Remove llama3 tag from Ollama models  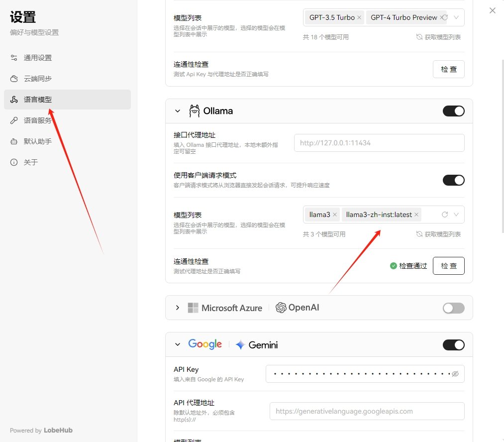[335, 215]
